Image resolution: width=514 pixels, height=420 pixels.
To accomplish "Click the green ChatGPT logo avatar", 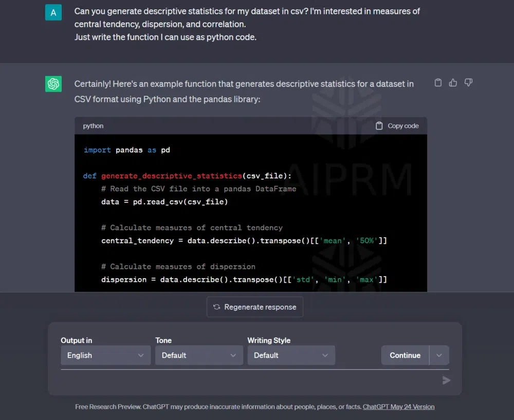I will (53, 84).
